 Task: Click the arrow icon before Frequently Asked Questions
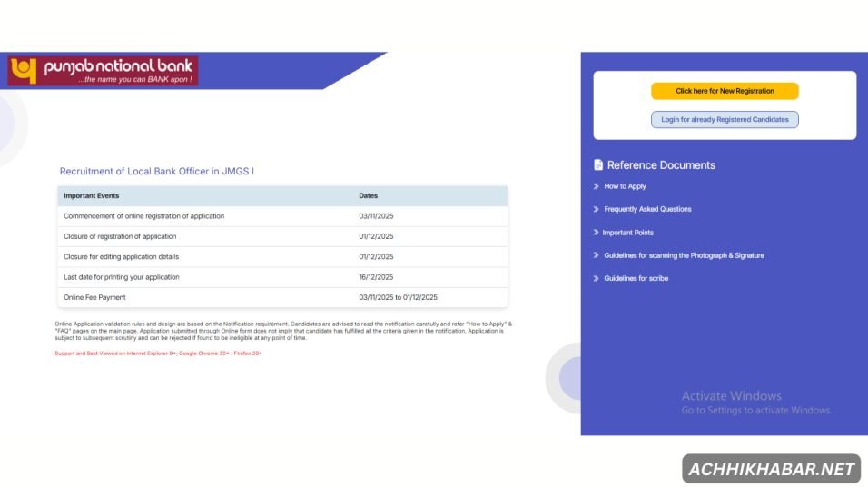click(x=596, y=209)
